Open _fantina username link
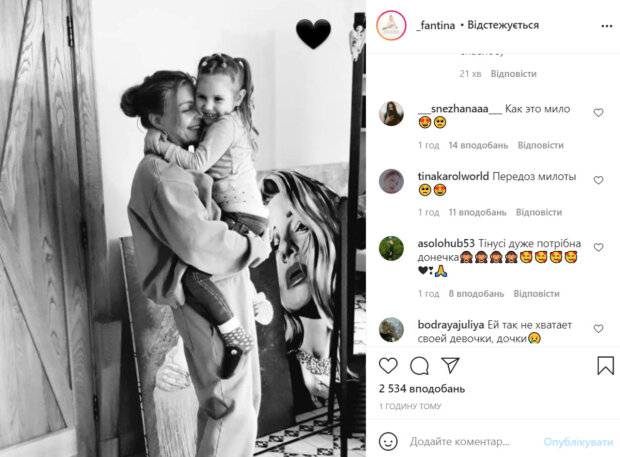The image size is (620, 457). pos(436,25)
